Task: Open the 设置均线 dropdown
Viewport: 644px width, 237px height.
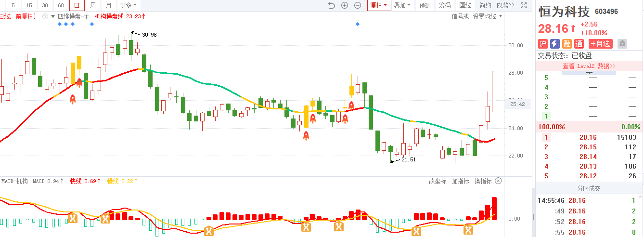Action: (x=487, y=16)
